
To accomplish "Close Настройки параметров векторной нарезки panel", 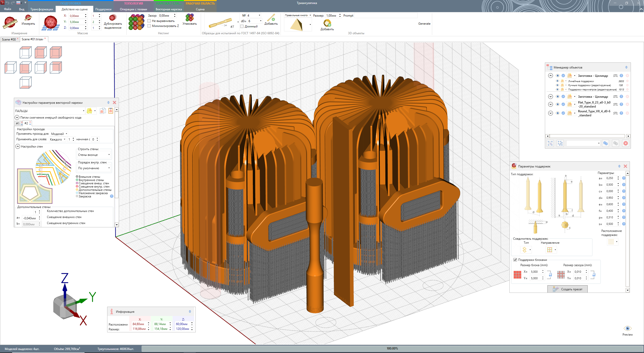I will (x=114, y=102).
